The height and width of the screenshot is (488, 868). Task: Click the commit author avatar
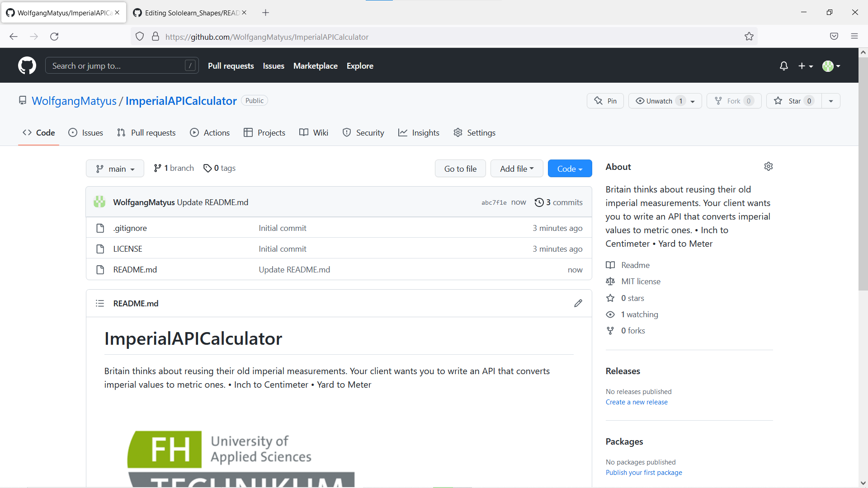[x=99, y=202]
